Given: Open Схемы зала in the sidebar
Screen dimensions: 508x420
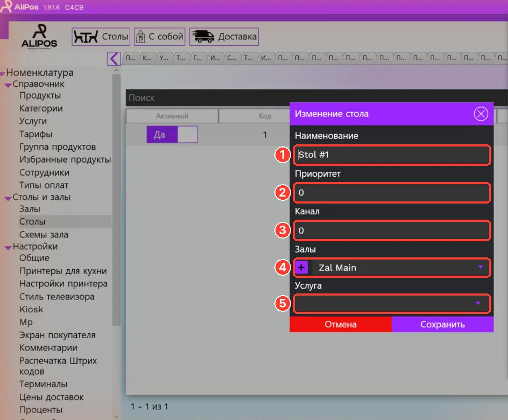Looking at the screenshot, I should (44, 235).
